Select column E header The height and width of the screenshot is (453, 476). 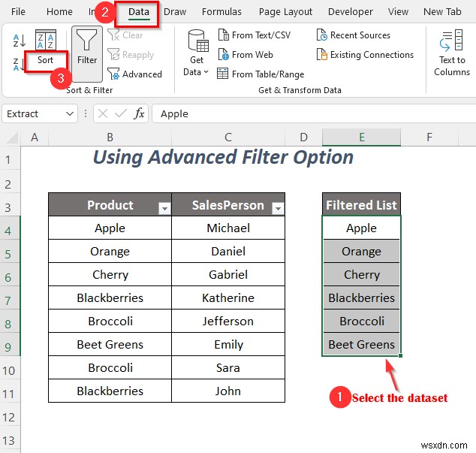(362, 137)
